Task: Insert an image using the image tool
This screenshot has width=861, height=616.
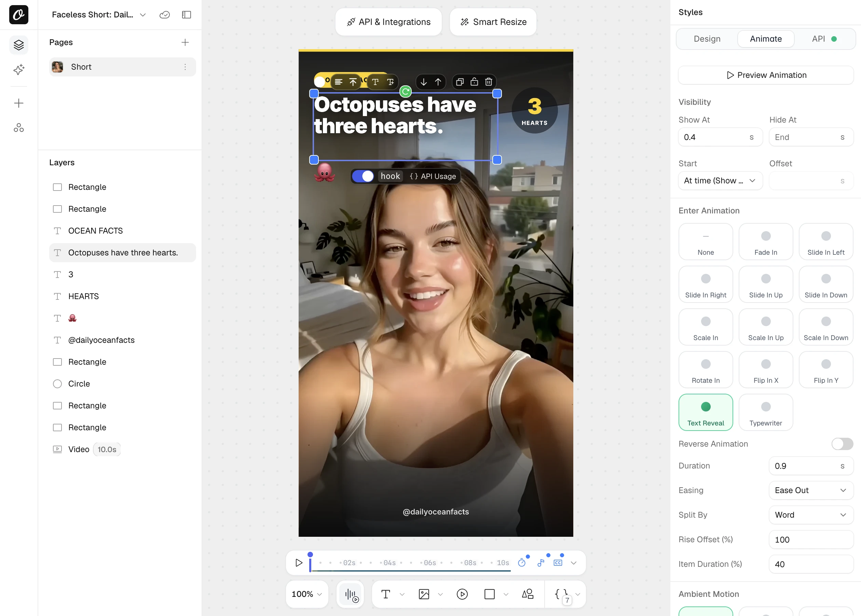Action: tap(424, 594)
